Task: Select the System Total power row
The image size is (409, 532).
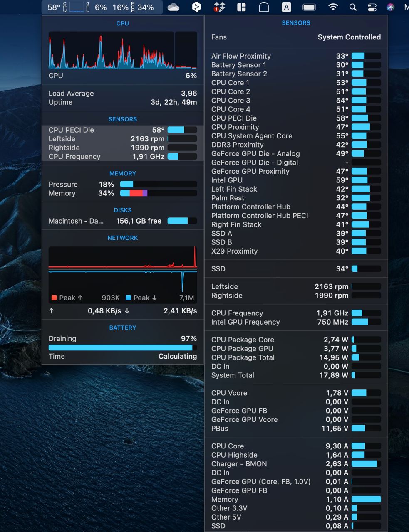Action: tap(296, 375)
